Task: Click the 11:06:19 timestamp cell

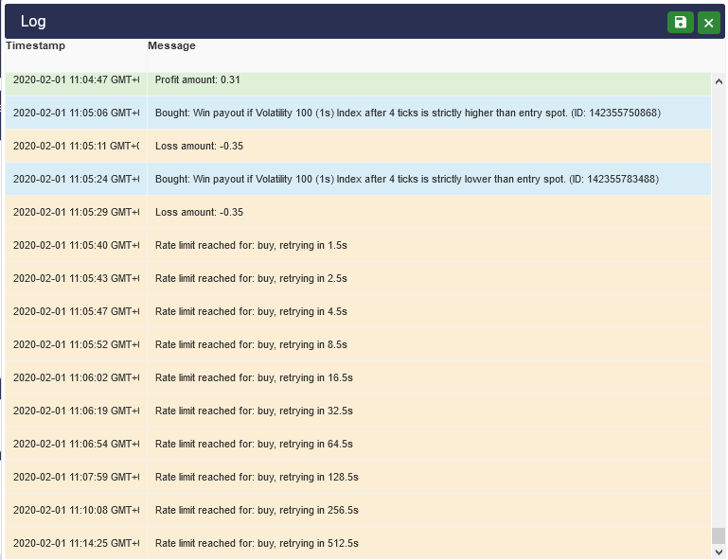Action: (x=76, y=411)
